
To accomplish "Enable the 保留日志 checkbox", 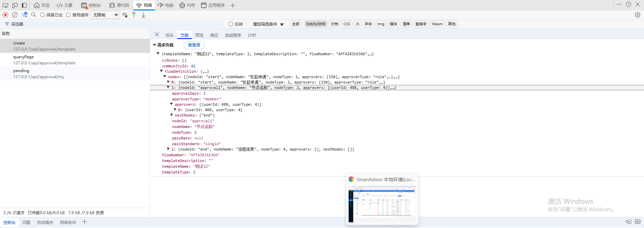I will (x=42, y=15).
